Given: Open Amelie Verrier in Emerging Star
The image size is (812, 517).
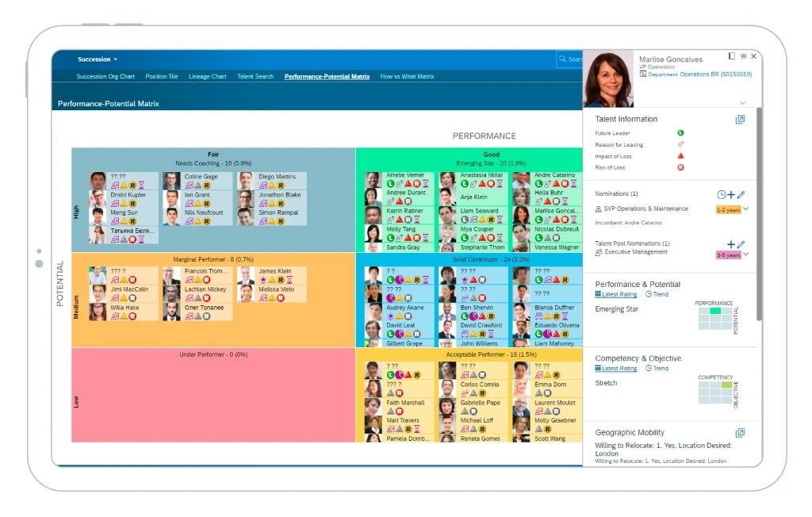Looking at the screenshot, I should (x=400, y=179).
